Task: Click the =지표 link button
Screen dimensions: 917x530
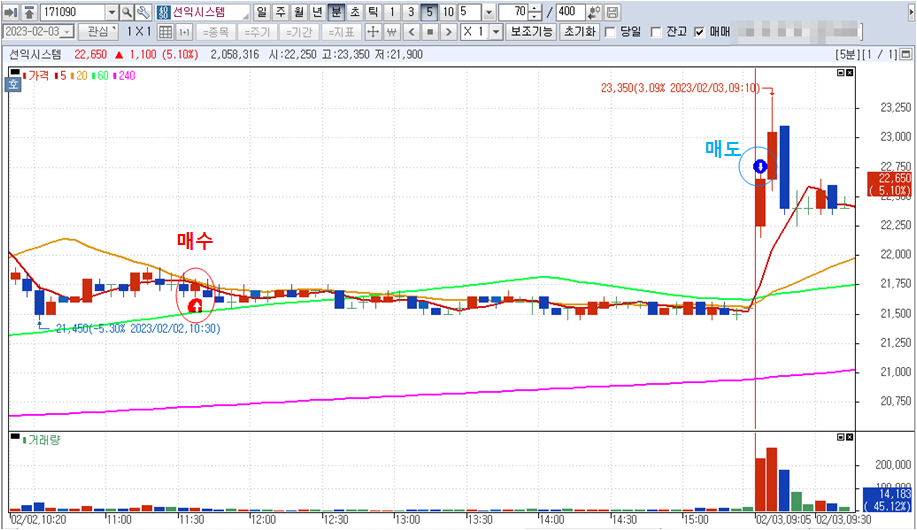Action: coord(341,32)
